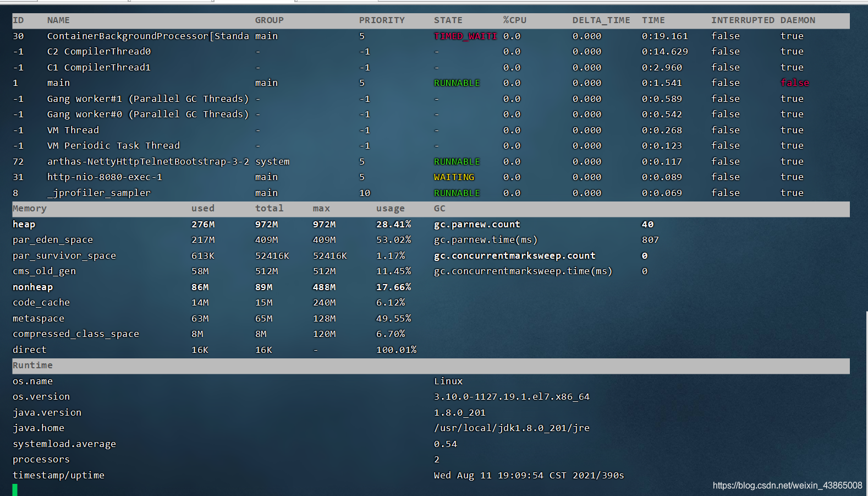868x496 pixels.
Task: Select the C1 CompilerThread1 row name
Action: tap(99, 67)
